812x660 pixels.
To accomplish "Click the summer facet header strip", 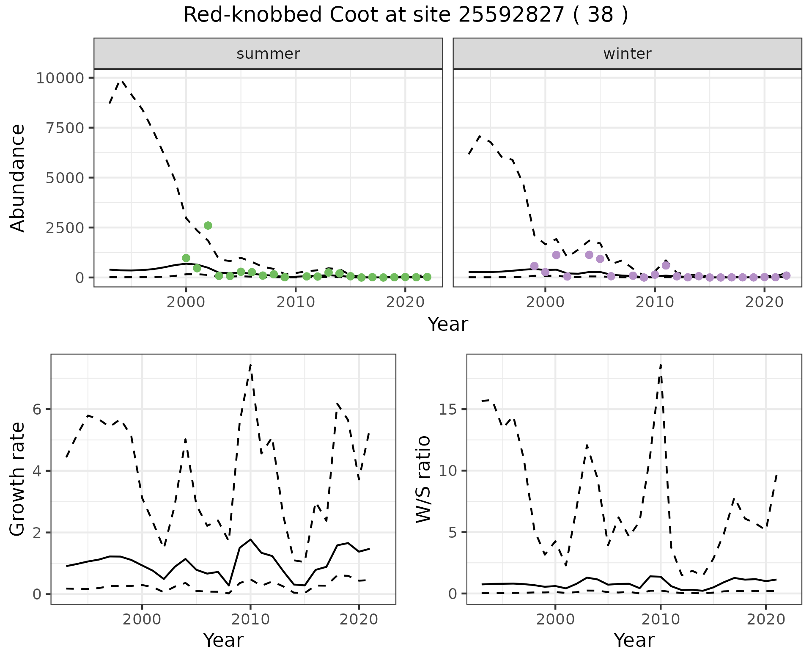I will point(268,54).
